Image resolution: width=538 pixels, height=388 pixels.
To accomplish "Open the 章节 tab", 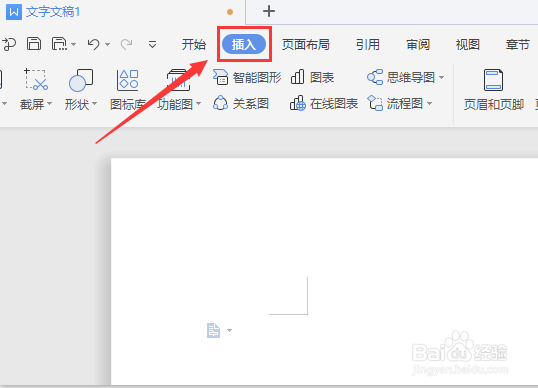I will tap(517, 44).
